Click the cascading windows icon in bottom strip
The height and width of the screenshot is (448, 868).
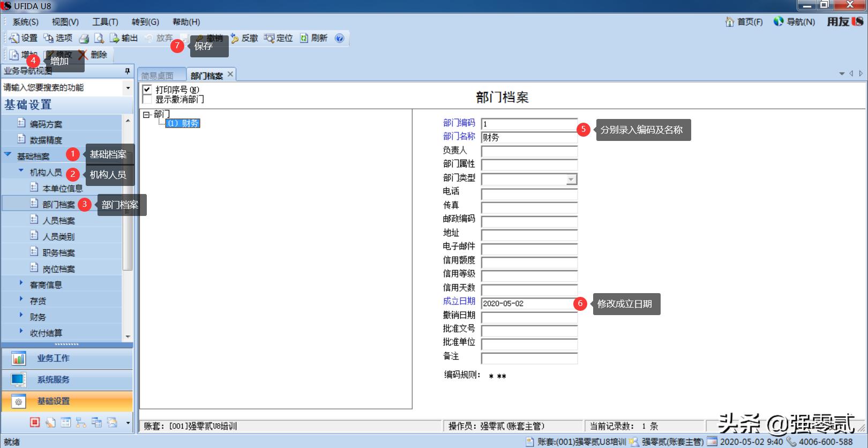96,422
